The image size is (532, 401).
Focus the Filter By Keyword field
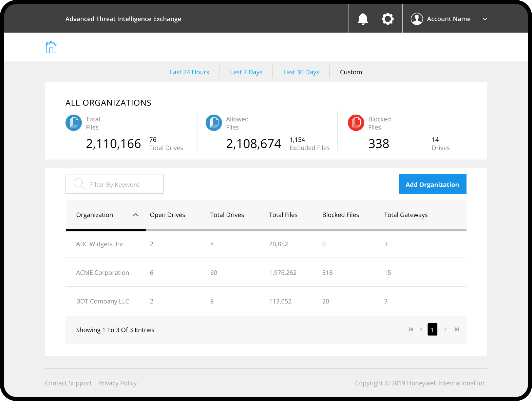coord(114,184)
